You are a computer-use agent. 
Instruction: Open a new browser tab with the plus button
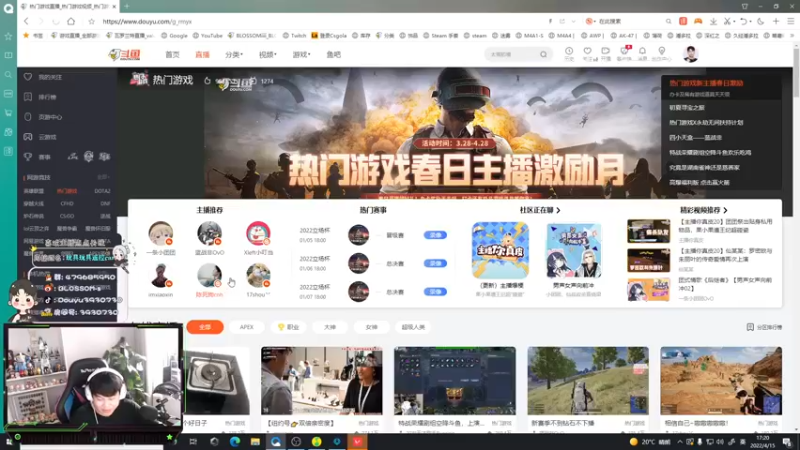127,6
